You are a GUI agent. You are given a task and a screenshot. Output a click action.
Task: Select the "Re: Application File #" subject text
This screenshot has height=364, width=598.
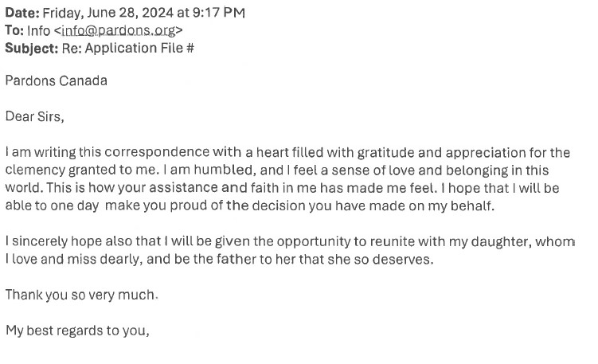(128, 48)
